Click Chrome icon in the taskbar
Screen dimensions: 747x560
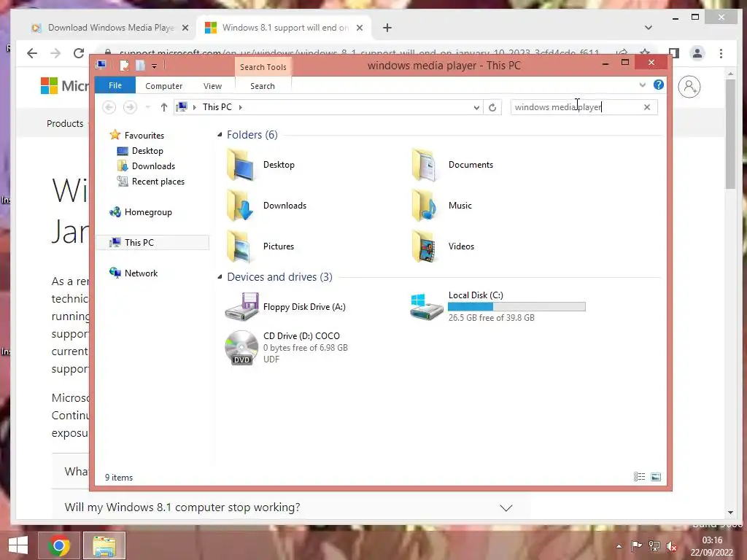(59, 545)
